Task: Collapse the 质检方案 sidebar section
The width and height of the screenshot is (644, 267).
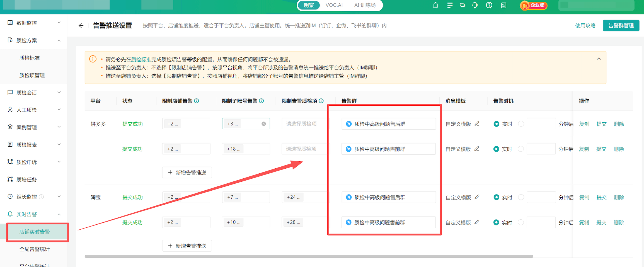Action: 59,40
